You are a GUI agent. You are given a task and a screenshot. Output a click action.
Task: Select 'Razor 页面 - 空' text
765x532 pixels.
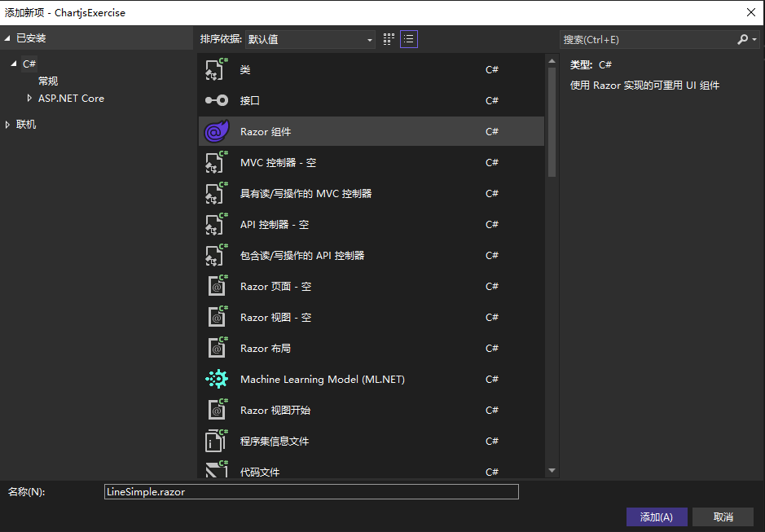pos(275,287)
